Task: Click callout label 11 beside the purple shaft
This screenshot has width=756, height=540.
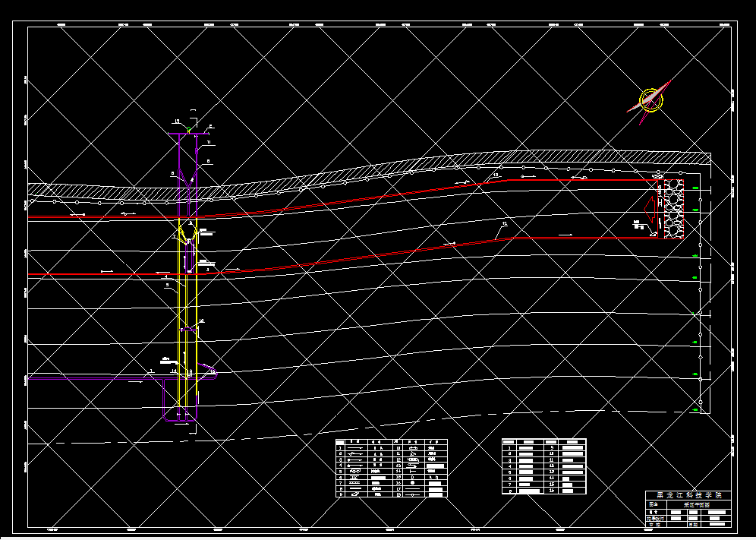Action: click(x=209, y=142)
